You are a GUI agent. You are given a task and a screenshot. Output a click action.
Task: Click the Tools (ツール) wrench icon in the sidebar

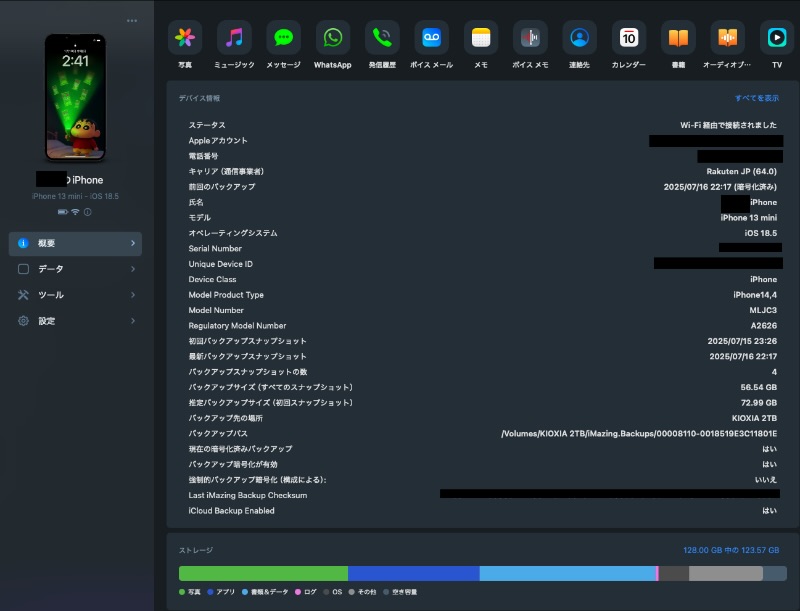[23, 295]
